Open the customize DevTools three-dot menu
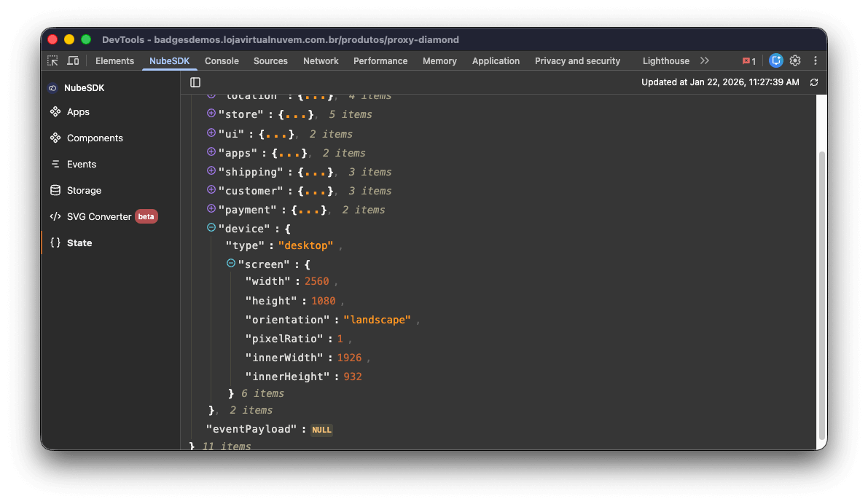 click(x=815, y=60)
